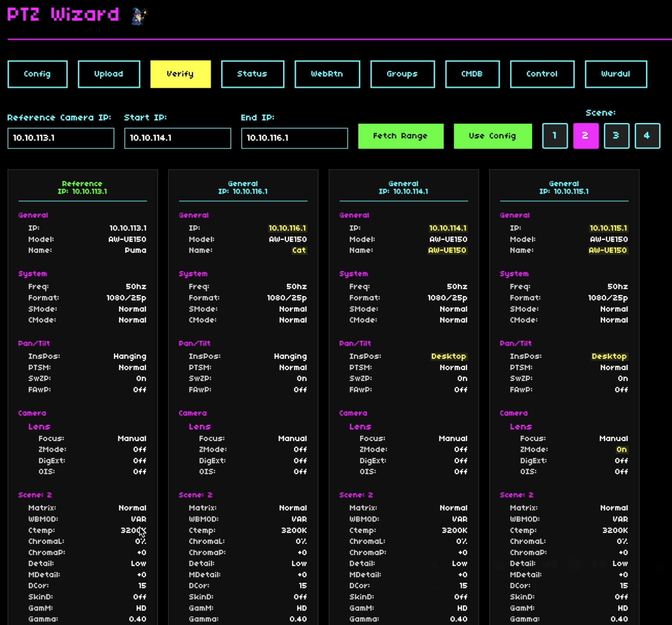
Task: Click System heading in 10.10.115.1 card
Action: click(514, 274)
